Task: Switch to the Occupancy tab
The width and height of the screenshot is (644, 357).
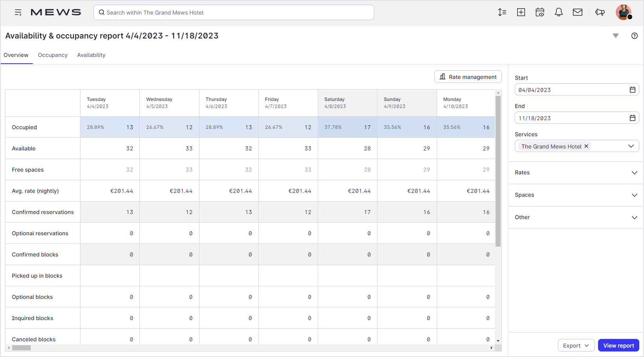Action: point(53,55)
